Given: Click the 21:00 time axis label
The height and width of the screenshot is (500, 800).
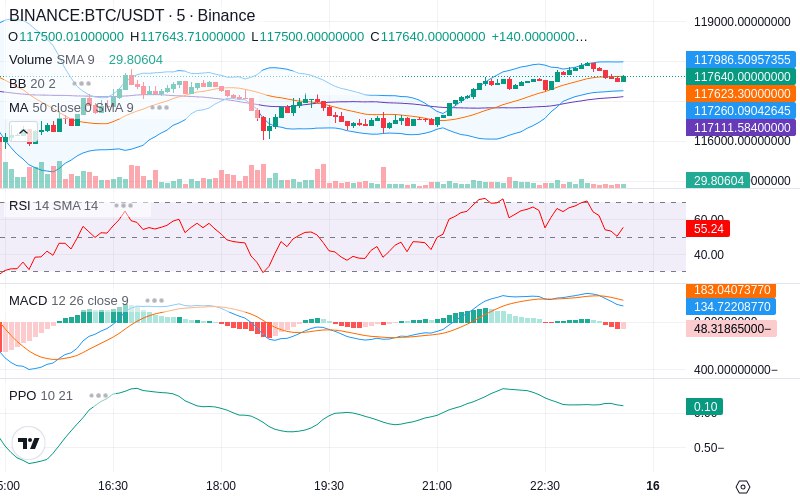Looking at the screenshot, I should [437, 486].
